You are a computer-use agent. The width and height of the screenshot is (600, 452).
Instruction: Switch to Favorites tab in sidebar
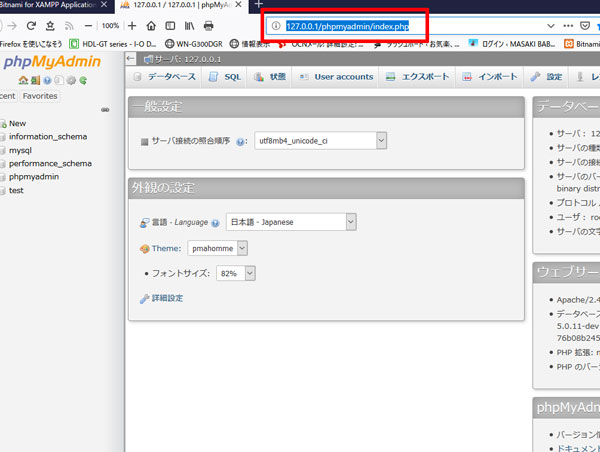tap(40, 96)
